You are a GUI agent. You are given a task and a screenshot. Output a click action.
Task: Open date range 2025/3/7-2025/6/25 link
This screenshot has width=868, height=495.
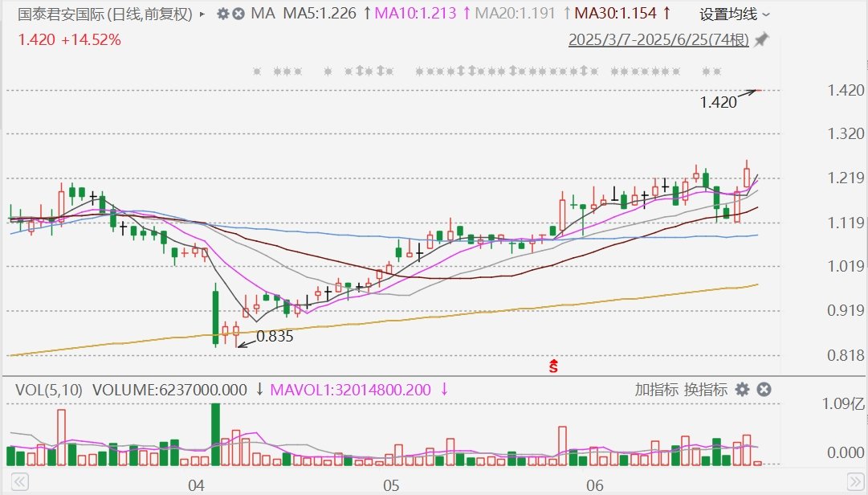point(658,39)
